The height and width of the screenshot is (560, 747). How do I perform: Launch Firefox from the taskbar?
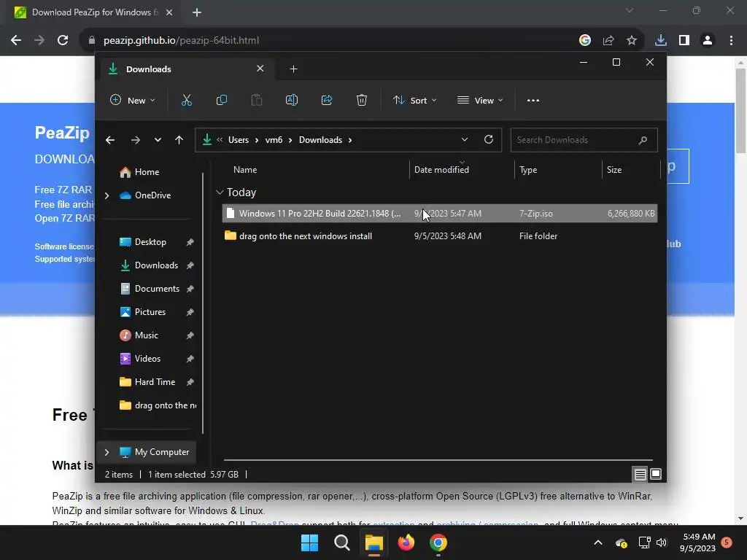(x=406, y=542)
